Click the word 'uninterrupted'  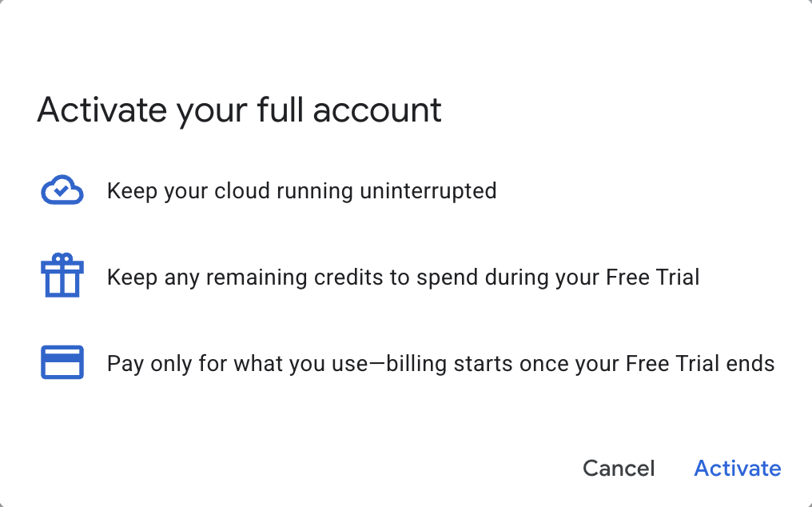(x=428, y=191)
